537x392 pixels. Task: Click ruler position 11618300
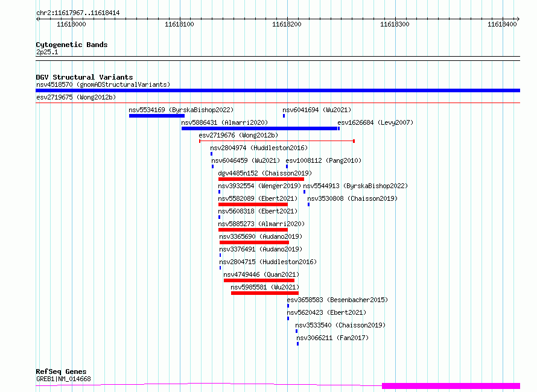[395, 24]
